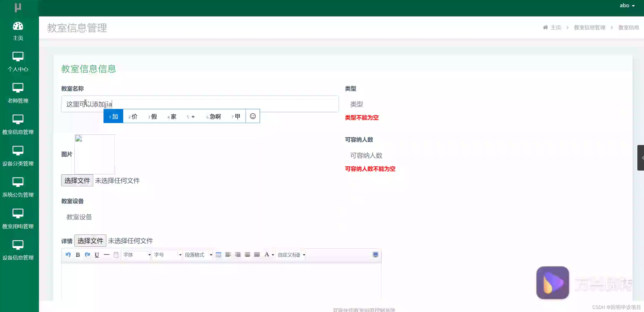Open the 设备信息管理 sidebar icon
Image resolution: width=644 pixels, height=312 pixels.
pos(18,245)
